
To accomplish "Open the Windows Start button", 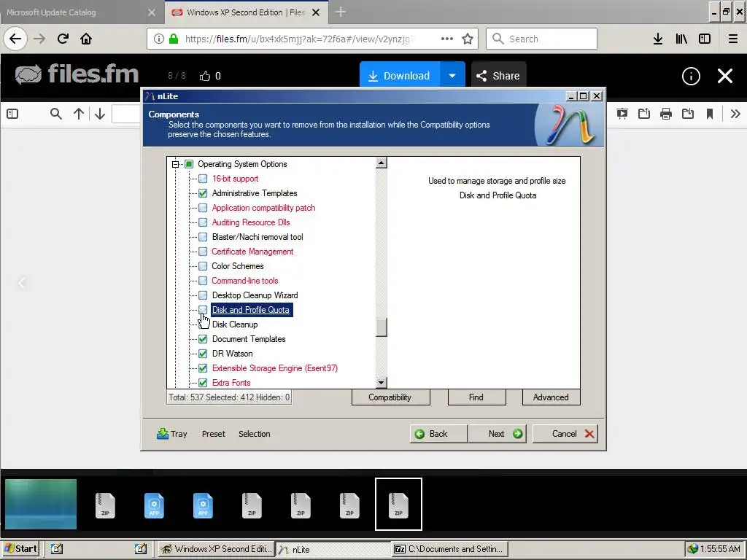I will tap(20, 549).
